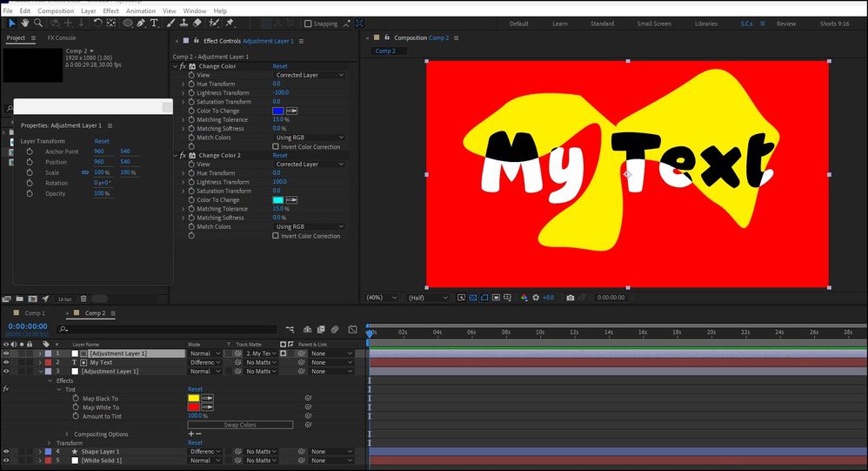Viewport: 868px width, 471px height.
Task: Click the snapshot camera icon in viewer
Action: point(570,298)
